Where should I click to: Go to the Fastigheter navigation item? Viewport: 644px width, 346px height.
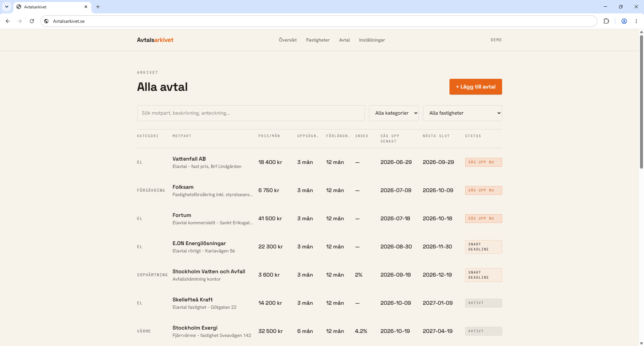click(318, 40)
